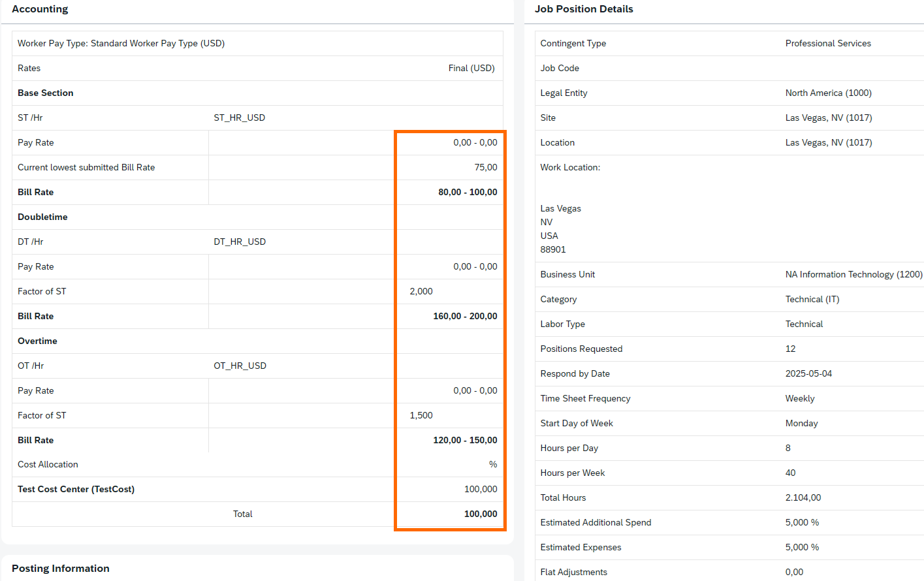Select the Total Hours value 2.104,00
The height and width of the screenshot is (581, 924).
click(803, 497)
